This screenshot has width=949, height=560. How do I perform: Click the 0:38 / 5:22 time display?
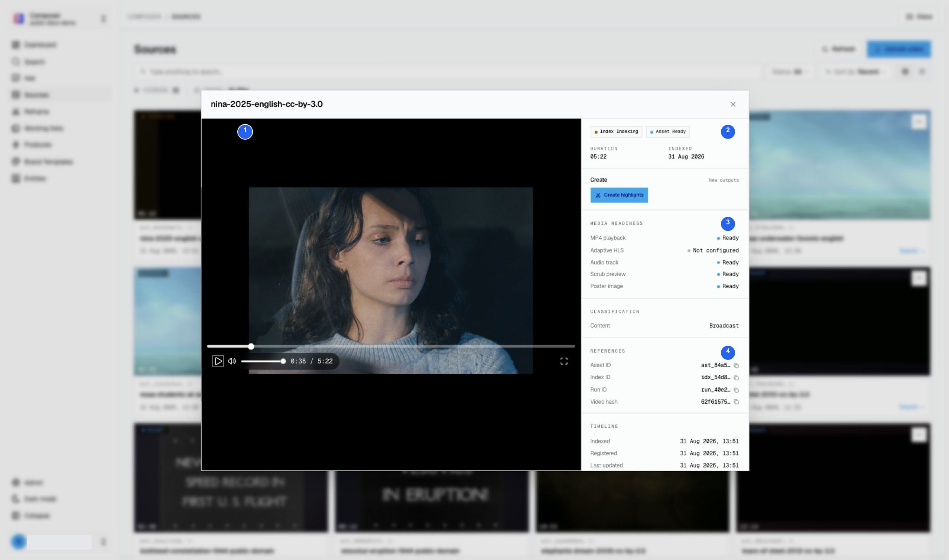(311, 361)
